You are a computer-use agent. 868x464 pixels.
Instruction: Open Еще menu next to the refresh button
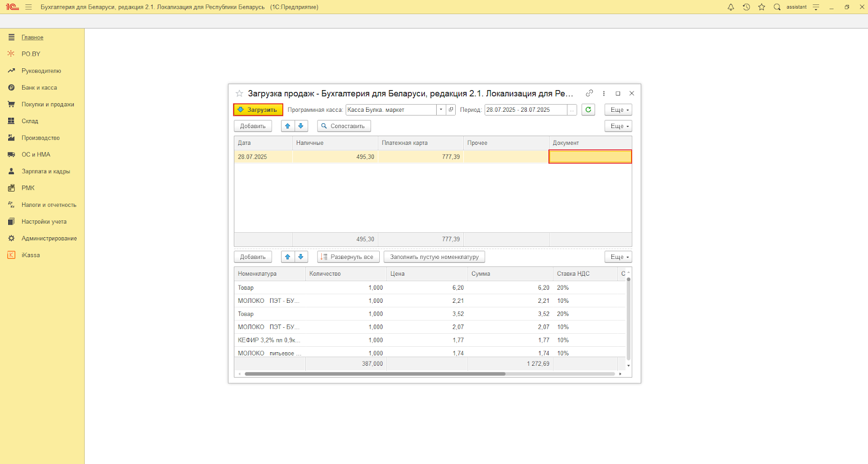point(618,110)
